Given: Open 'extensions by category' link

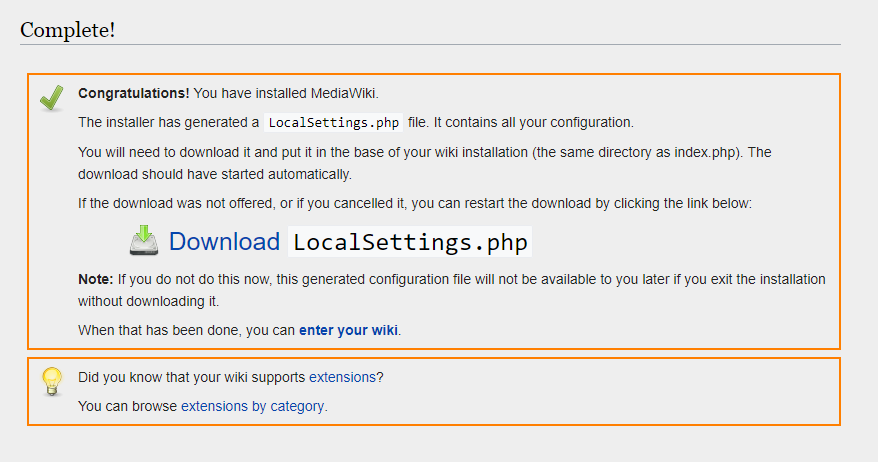Looking at the screenshot, I should point(253,406).
